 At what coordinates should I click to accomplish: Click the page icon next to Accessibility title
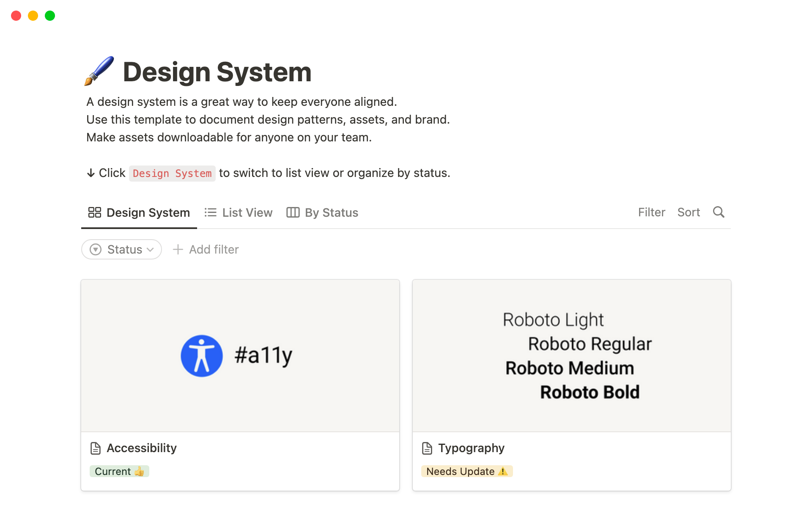coord(95,447)
